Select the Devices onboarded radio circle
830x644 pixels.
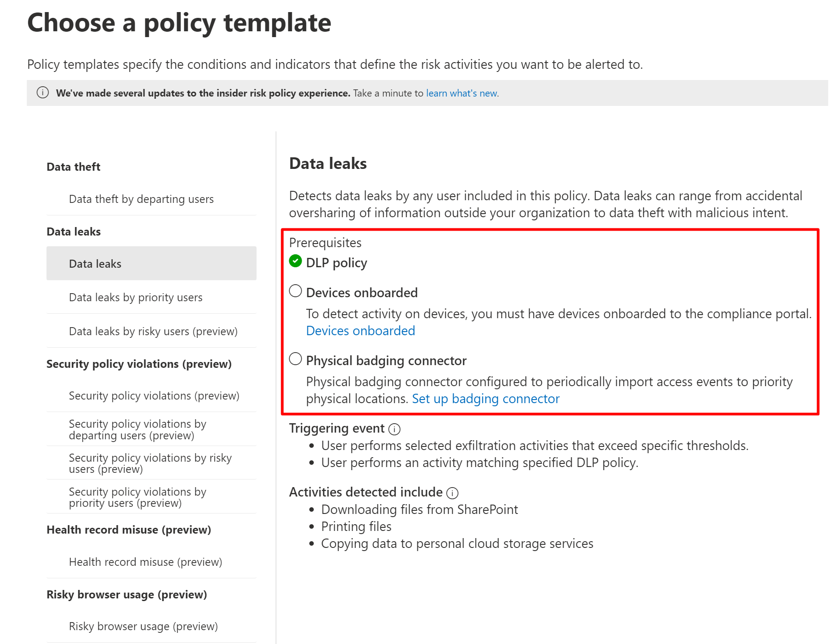[295, 291]
